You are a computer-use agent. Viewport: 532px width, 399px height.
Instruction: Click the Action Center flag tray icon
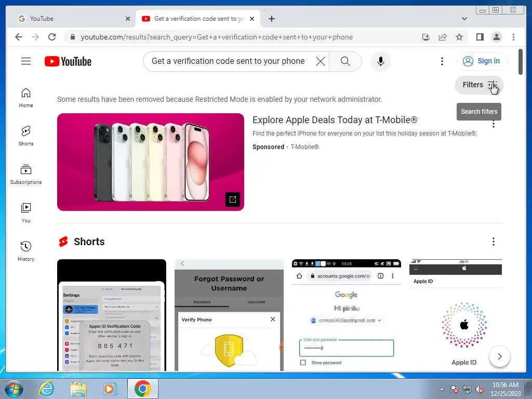point(455,389)
